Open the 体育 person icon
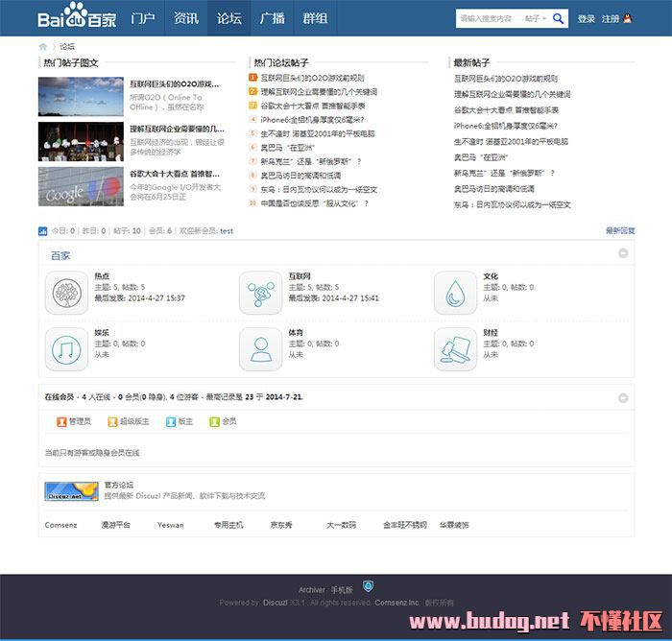 point(260,349)
